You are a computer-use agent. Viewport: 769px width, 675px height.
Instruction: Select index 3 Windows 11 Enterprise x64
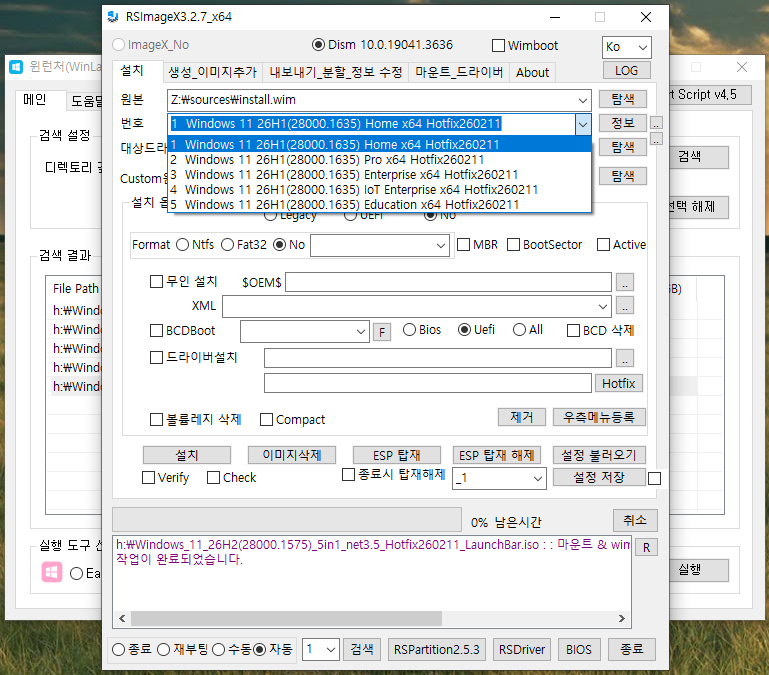click(380, 175)
